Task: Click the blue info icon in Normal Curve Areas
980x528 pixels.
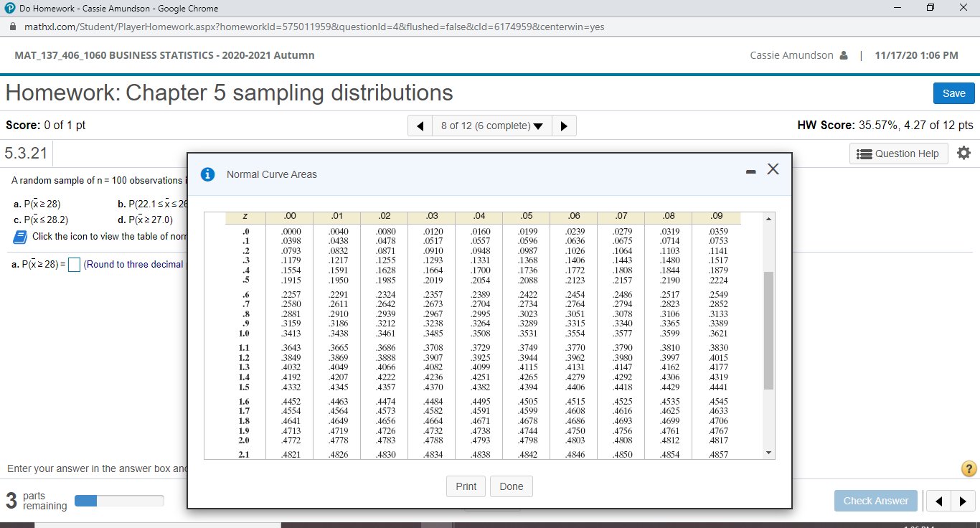Action: pos(207,174)
